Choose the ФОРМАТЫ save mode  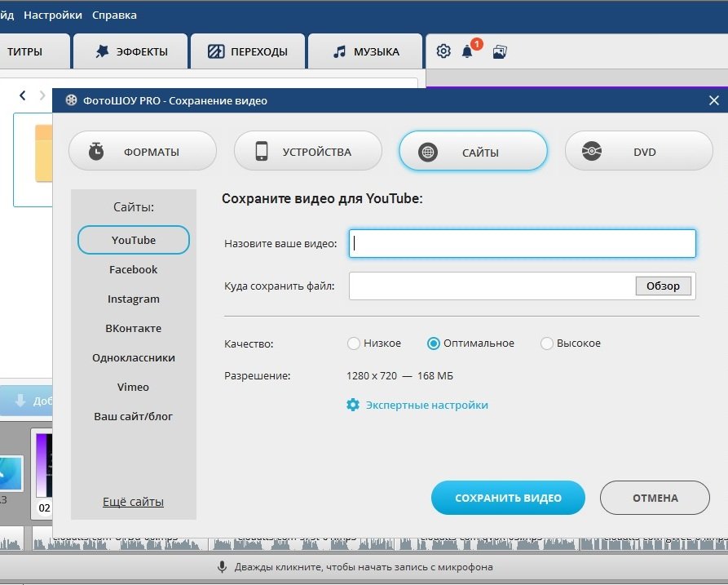tap(143, 151)
